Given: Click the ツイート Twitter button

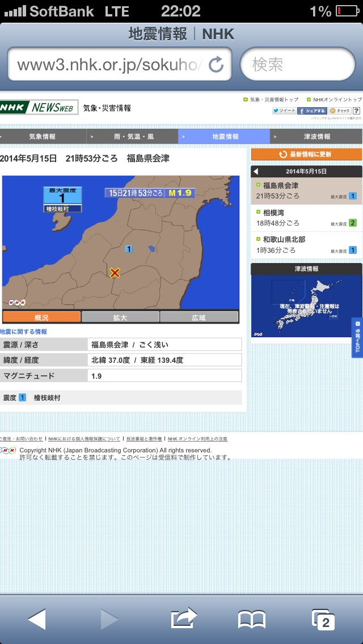Looking at the screenshot, I should tap(284, 111).
